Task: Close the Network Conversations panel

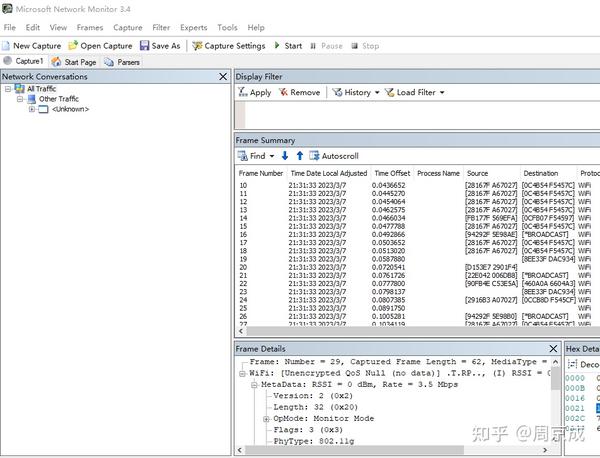Action: point(223,77)
